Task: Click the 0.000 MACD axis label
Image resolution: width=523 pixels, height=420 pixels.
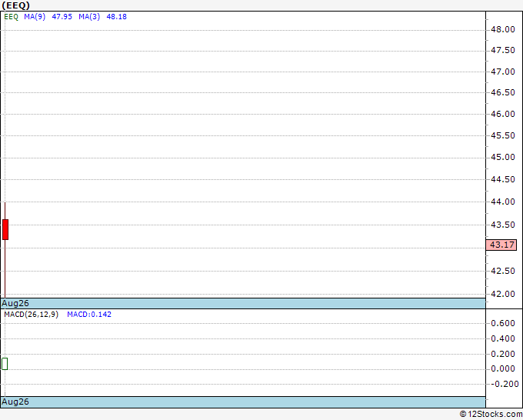Action: [503, 368]
